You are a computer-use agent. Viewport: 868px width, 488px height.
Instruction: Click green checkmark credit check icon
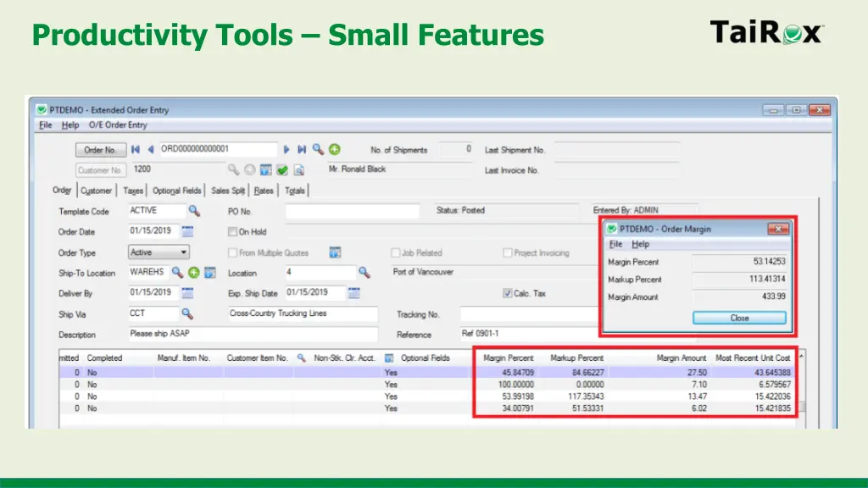282,169
